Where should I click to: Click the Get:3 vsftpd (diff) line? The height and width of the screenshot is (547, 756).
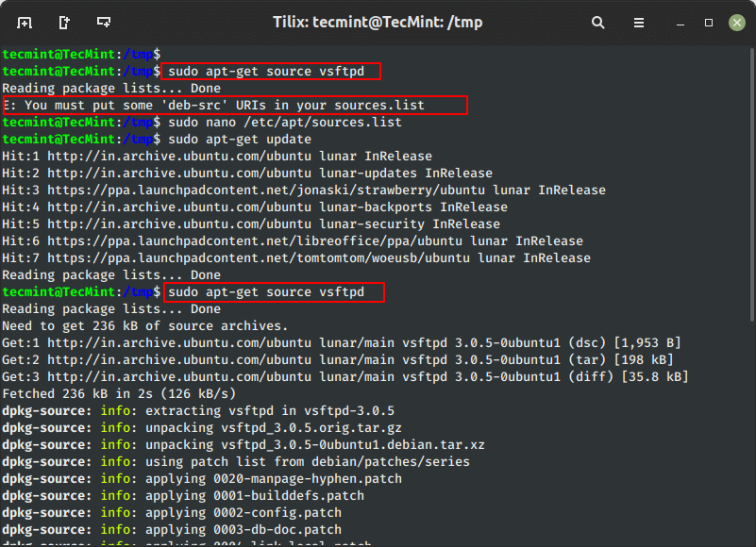(x=345, y=377)
